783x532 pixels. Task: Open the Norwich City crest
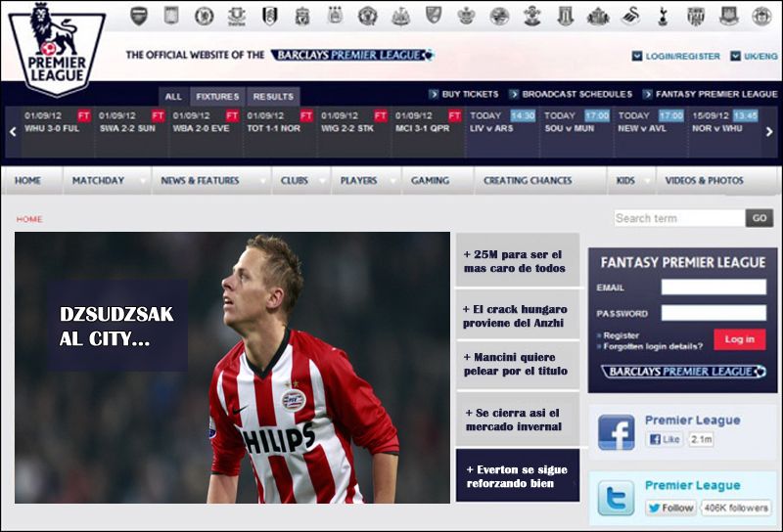pyautogui.click(x=433, y=15)
